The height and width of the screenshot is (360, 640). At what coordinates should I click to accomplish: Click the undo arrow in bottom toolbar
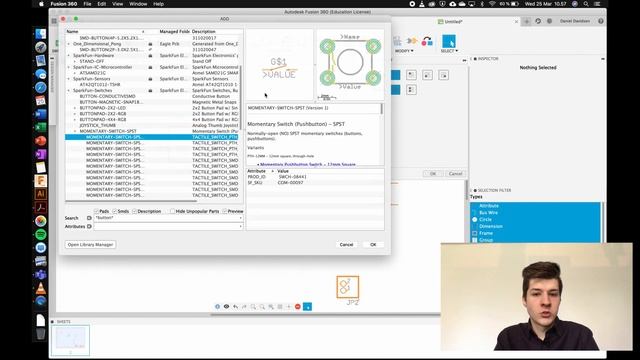click(x=236, y=307)
